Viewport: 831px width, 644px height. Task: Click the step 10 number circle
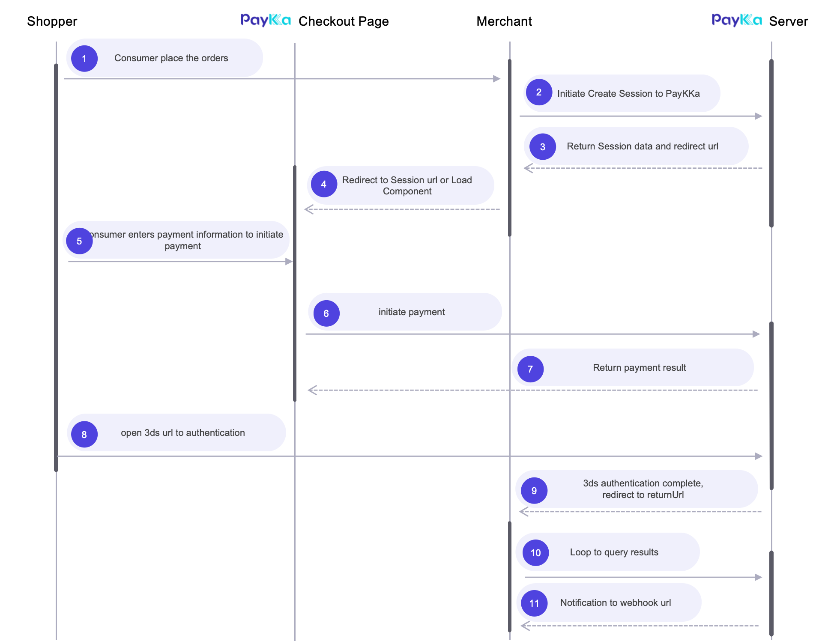535,553
